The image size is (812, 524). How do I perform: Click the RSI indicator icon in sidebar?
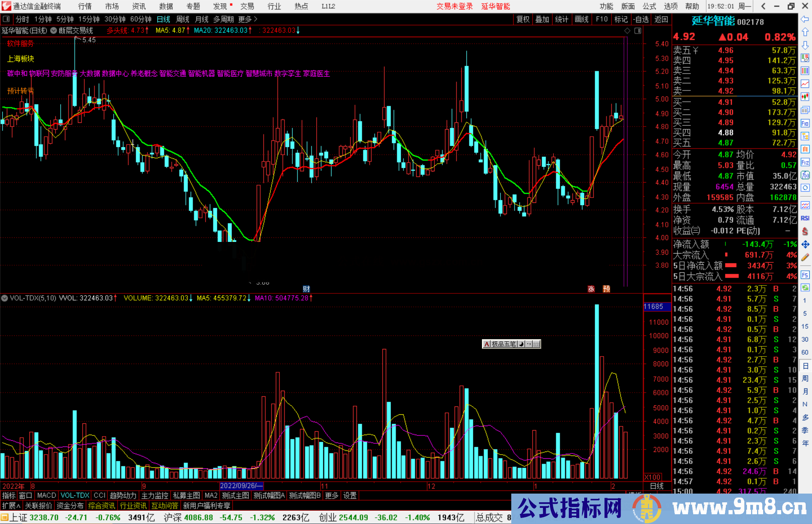pos(805,218)
